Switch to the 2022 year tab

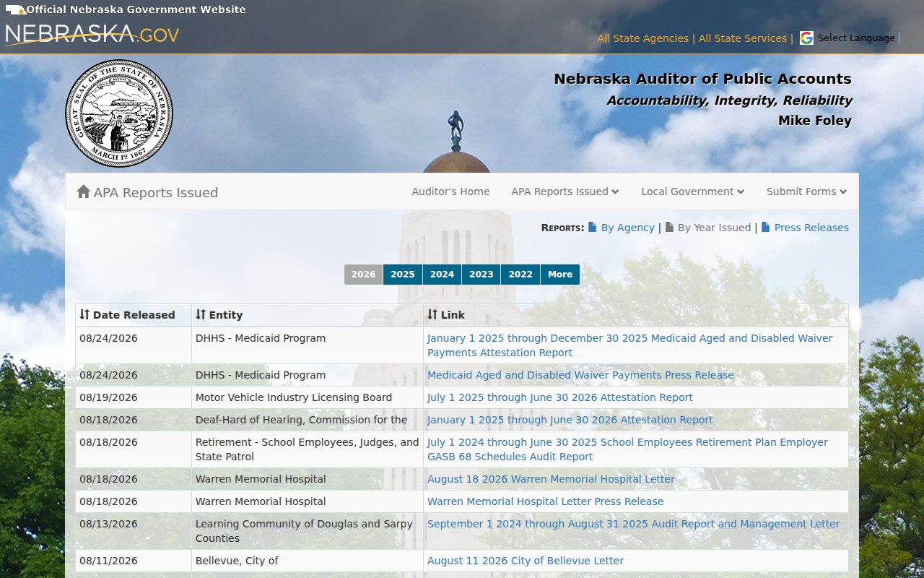520,275
